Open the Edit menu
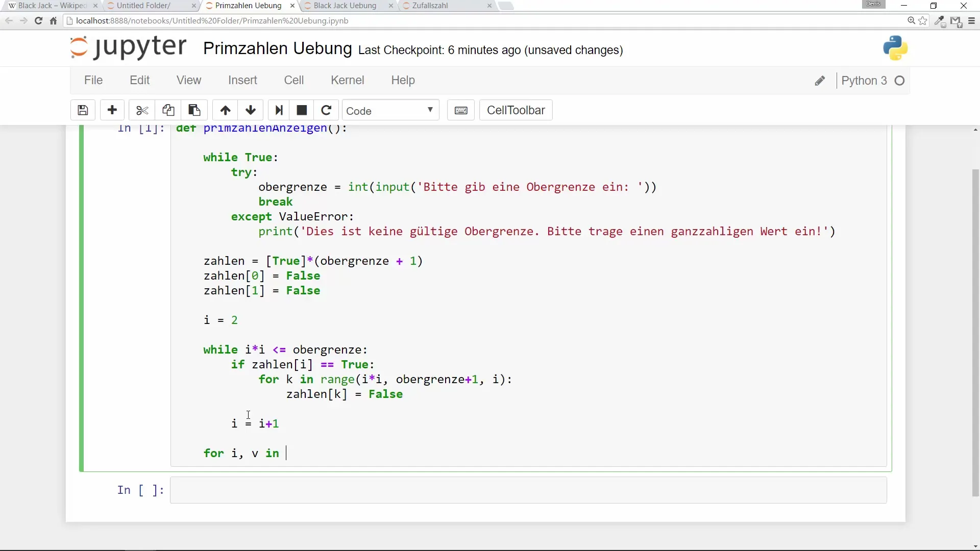The width and height of the screenshot is (980, 551). coord(139,80)
